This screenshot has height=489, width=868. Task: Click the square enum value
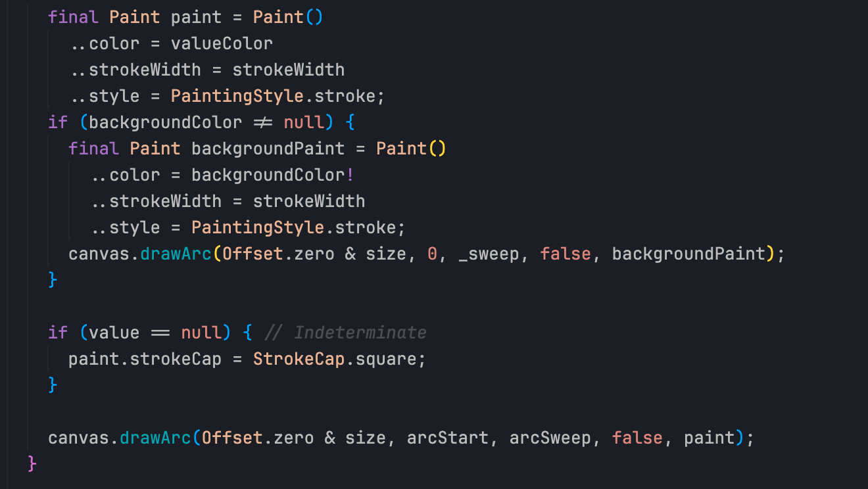pos(386,359)
